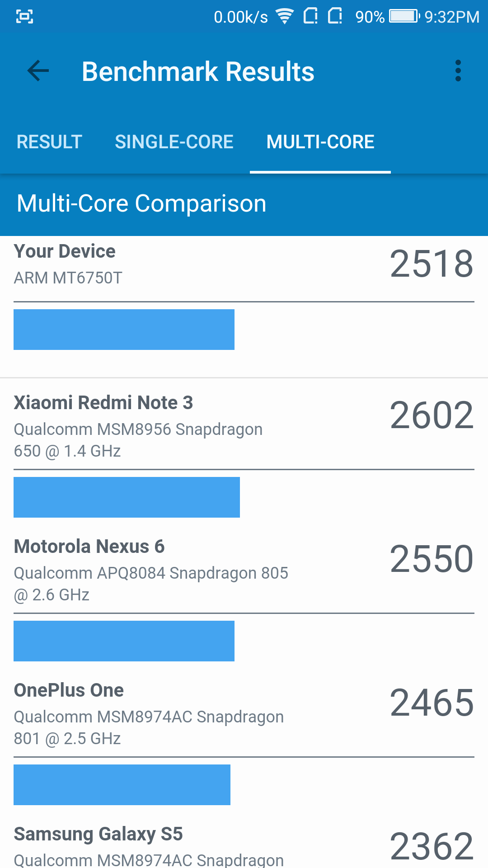Tap the Benchmark Results title

198,71
